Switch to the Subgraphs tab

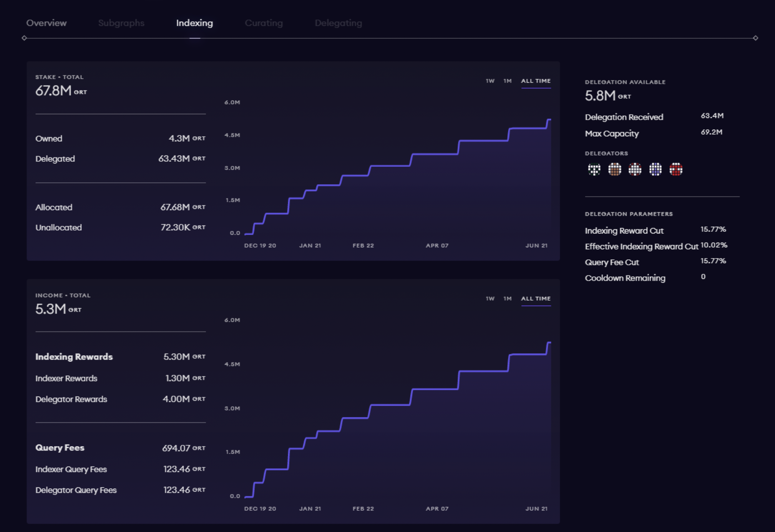(121, 23)
